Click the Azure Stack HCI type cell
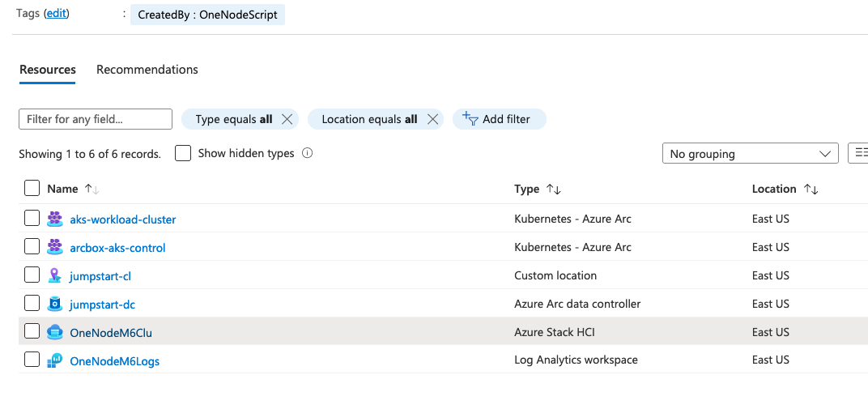 pyautogui.click(x=555, y=332)
